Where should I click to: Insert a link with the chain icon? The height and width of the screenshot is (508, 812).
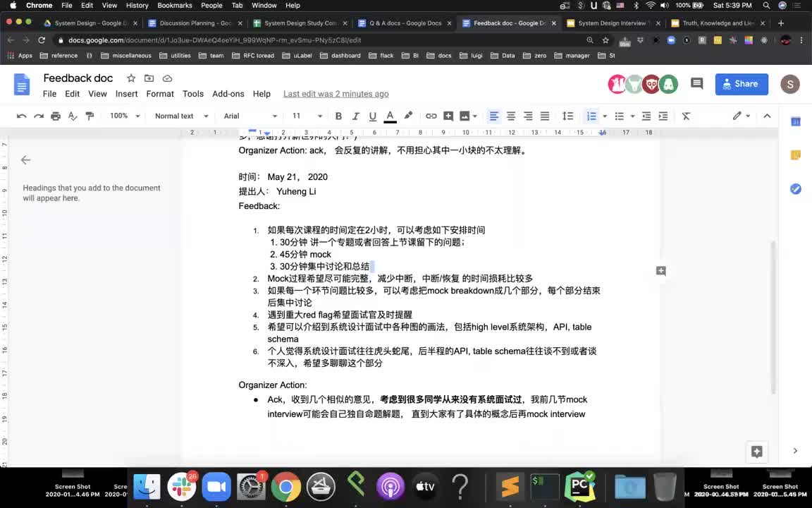tap(431, 116)
